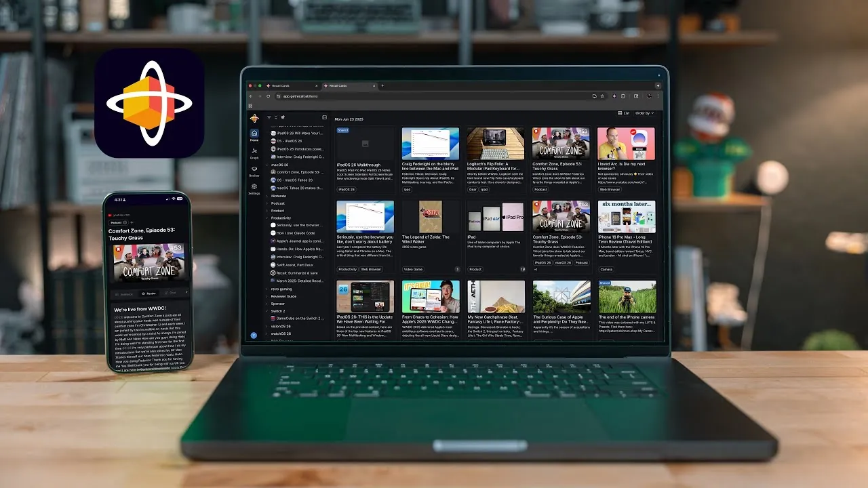Click the Comfort Zone video thumbnail on the phone
The width and height of the screenshot is (868, 488).
tap(149, 263)
